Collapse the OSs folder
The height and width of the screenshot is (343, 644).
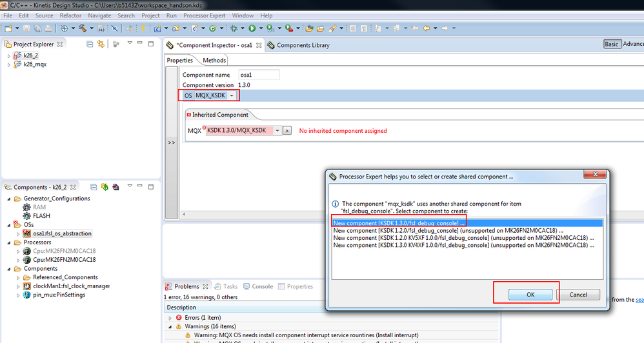coord(8,225)
